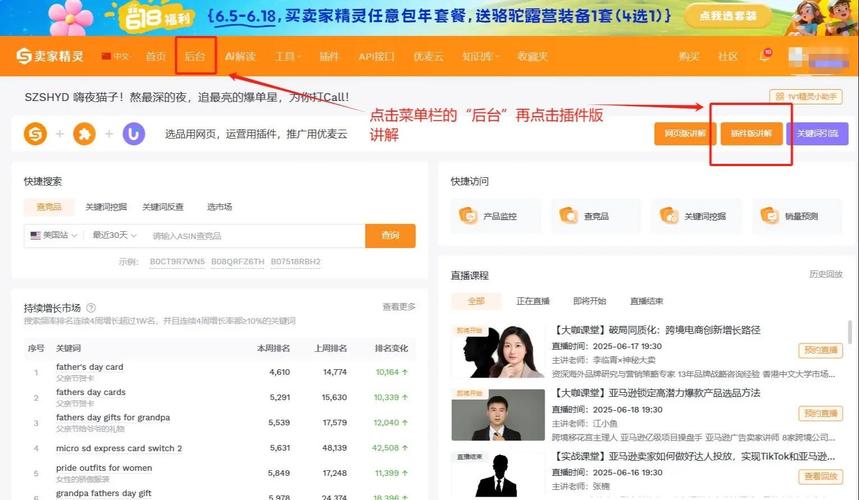Open 插件 menu item

point(329,56)
